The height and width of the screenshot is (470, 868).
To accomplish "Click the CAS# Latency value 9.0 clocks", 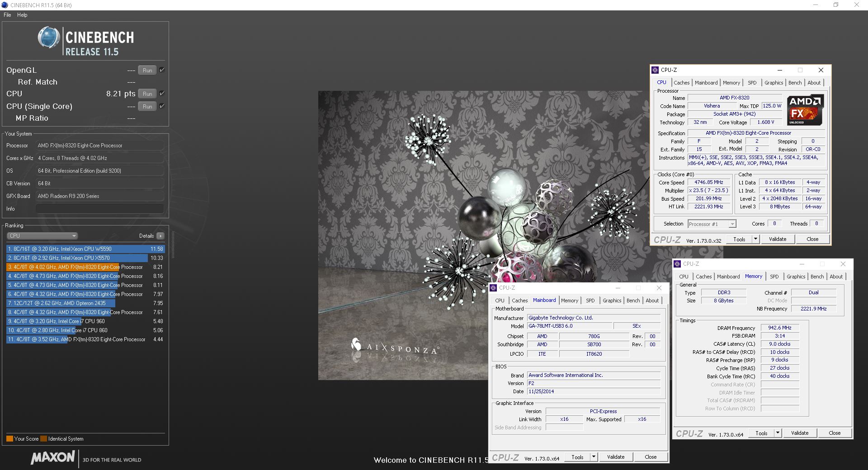I will click(x=779, y=344).
